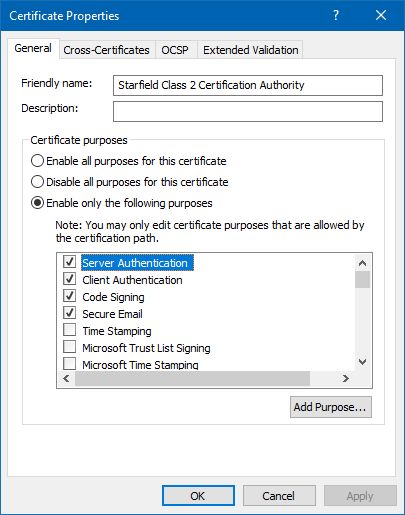Open the Cross-Certificates tab
Screen dimensions: 405x515
(106, 50)
